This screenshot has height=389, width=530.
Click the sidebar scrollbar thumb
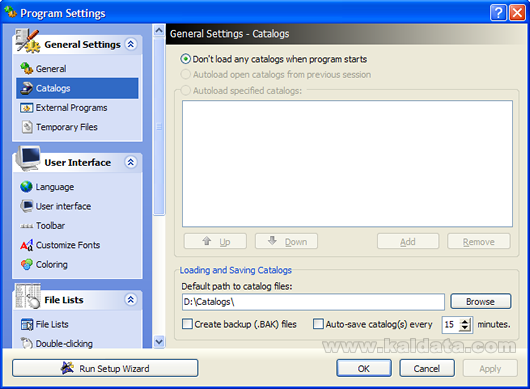tap(159, 126)
